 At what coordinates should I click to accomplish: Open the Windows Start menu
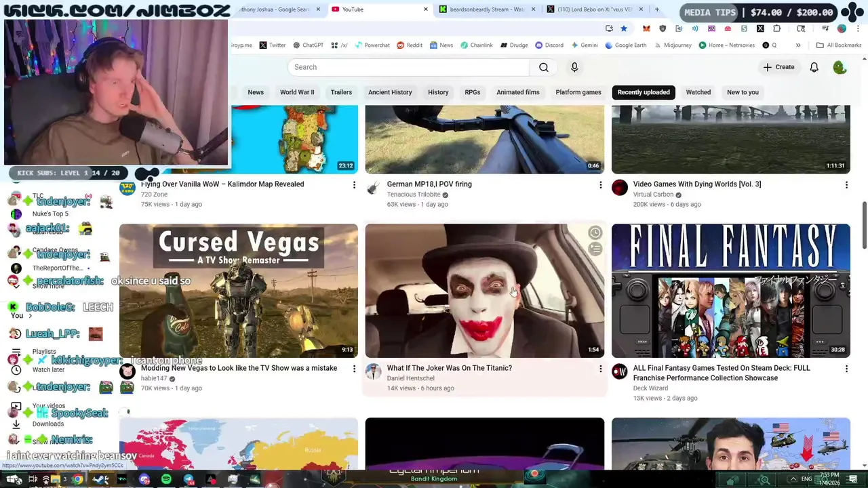tap(14, 480)
